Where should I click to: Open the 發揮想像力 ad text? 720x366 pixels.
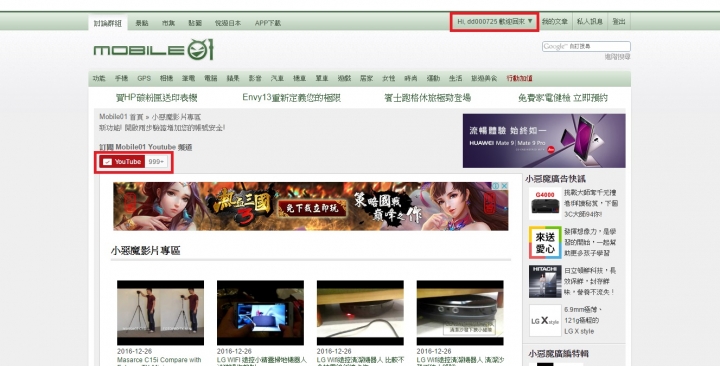point(590,242)
